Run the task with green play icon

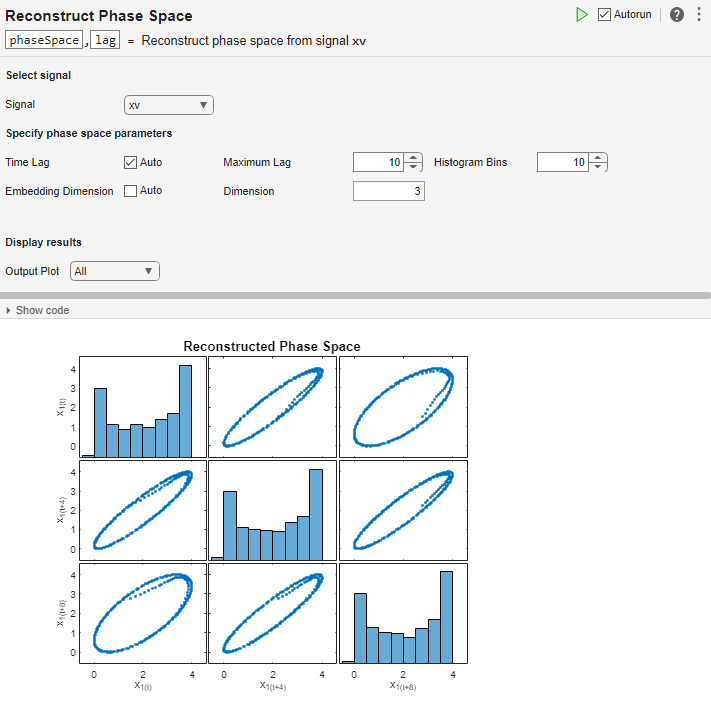pyautogui.click(x=582, y=15)
